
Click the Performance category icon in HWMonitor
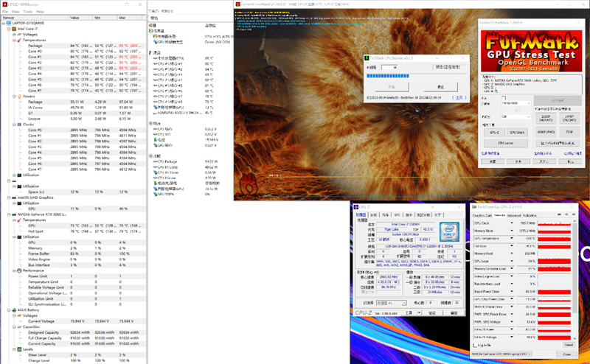click(19, 270)
